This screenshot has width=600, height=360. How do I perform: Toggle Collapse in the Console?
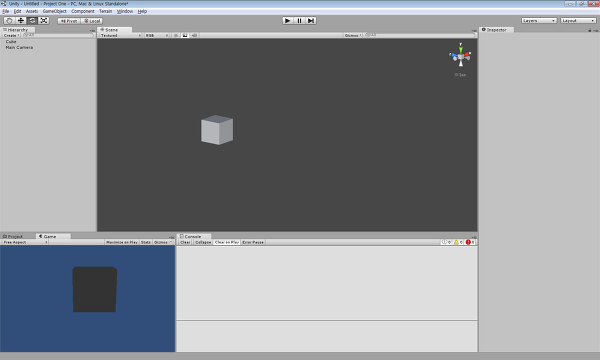coord(203,242)
